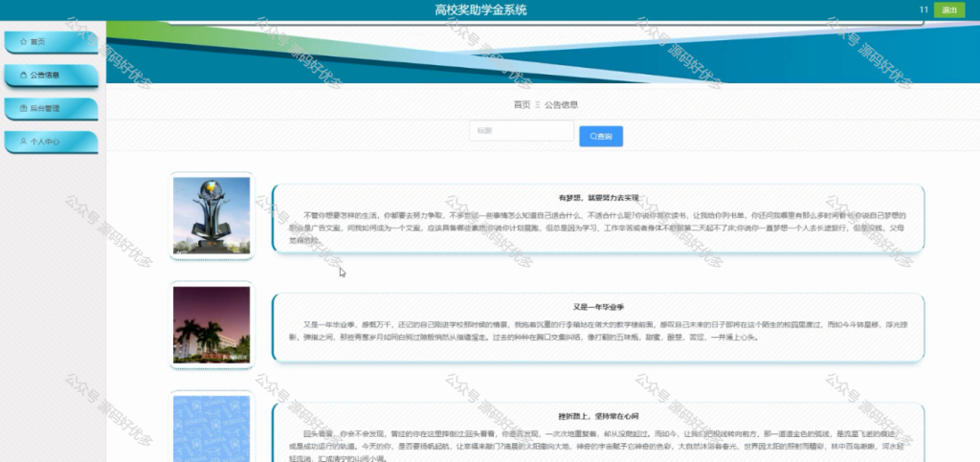
Task: Open the globe sculpture announcement thumbnail
Action: point(212,215)
